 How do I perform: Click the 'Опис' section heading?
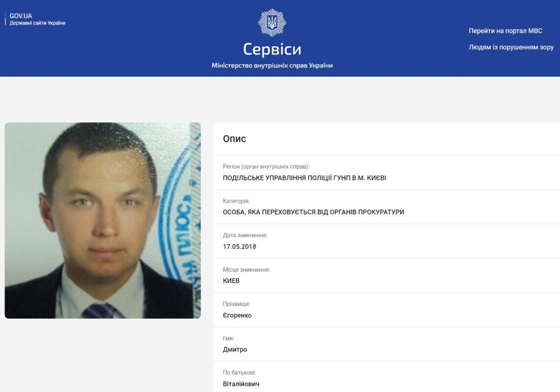[234, 139]
